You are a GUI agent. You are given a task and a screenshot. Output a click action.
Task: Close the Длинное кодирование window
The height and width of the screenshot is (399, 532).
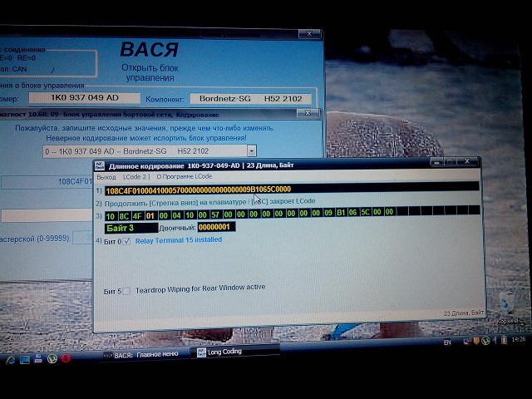click(467, 161)
